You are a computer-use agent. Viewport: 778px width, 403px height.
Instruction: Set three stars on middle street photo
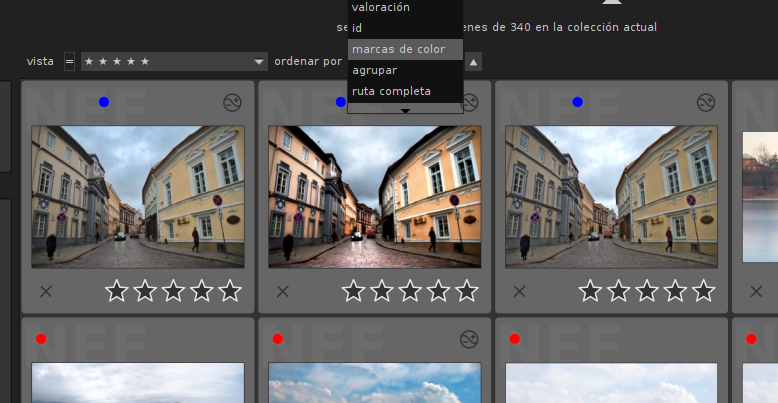pos(410,291)
